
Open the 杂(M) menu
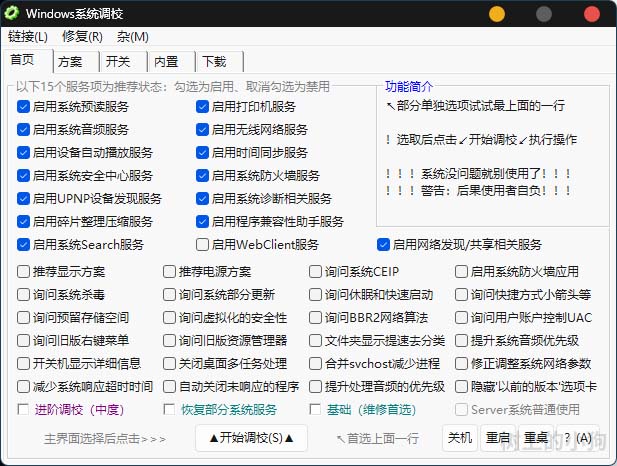pos(133,37)
